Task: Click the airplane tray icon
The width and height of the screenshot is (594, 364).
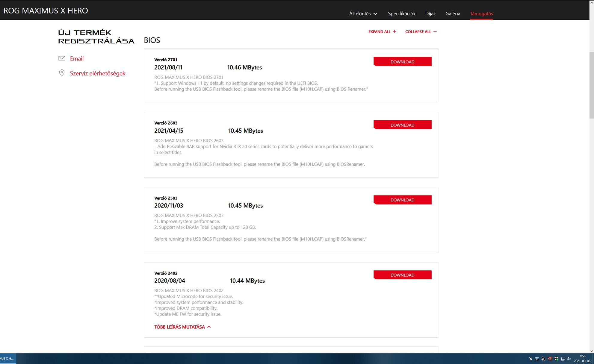Action: [530, 359]
